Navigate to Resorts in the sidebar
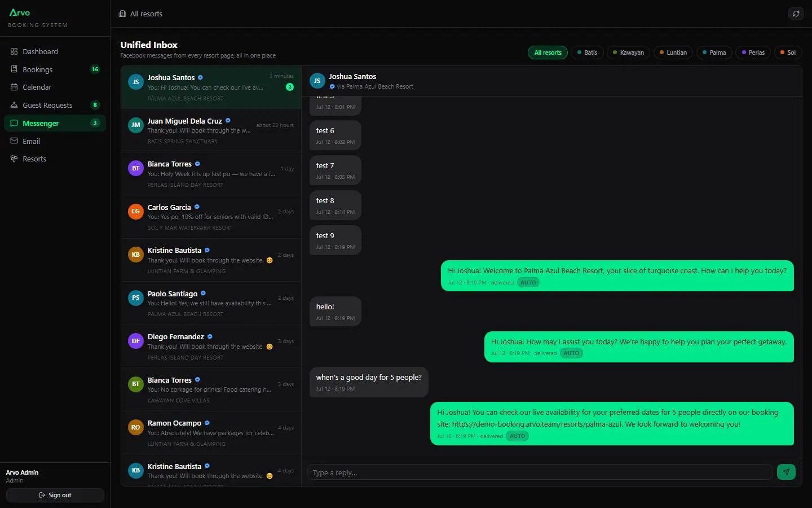Image resolution: width=812 pixels, height=508 pixels. click(55, 159)
